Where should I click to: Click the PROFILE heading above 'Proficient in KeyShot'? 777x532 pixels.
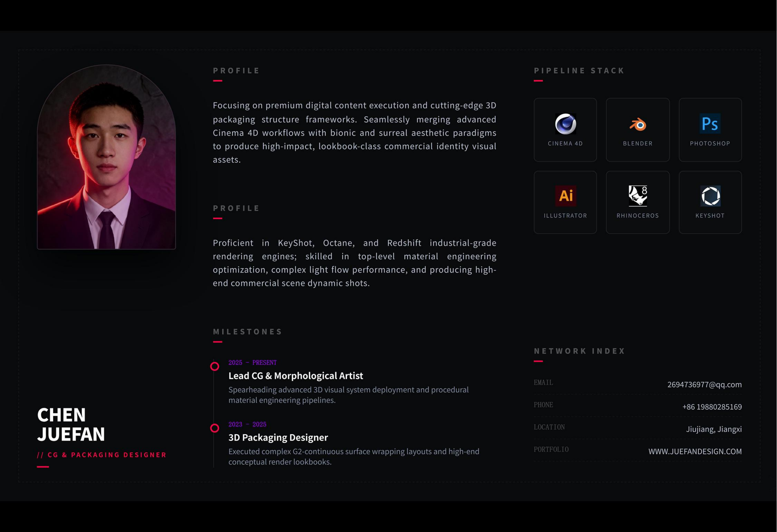pos(236,208)
